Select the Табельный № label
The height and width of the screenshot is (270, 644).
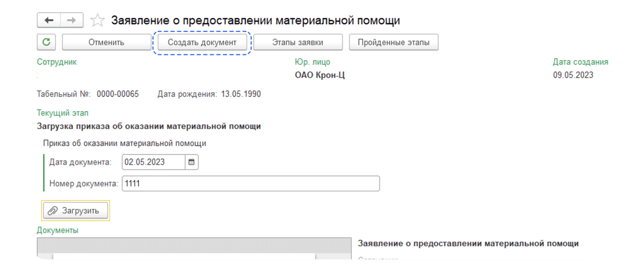(x=64, y=94)
